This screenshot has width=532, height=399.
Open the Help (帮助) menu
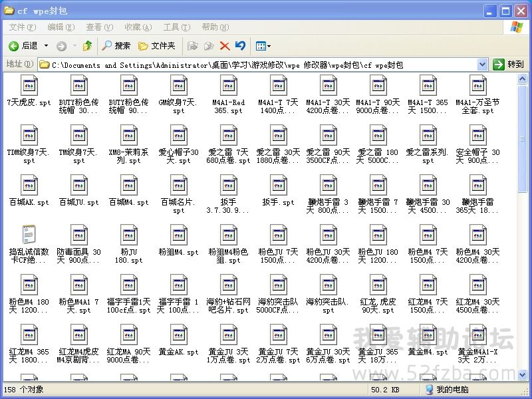tap(215, 27)
